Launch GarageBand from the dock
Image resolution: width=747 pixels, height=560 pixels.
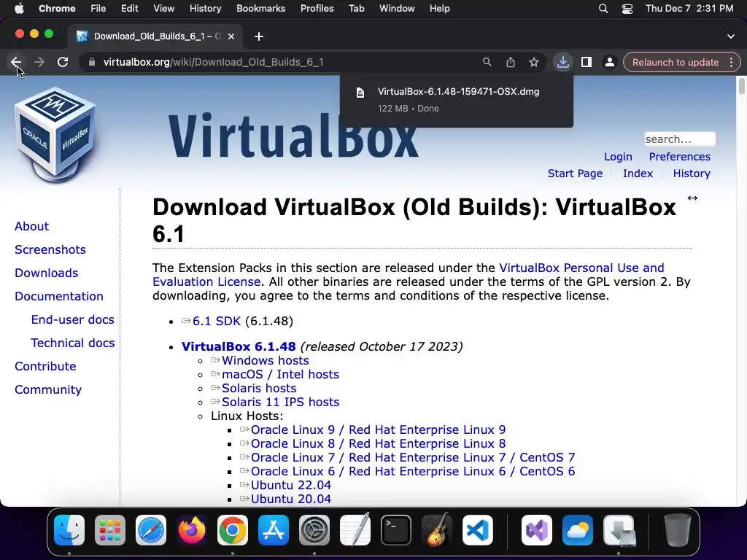pos(437,530)
